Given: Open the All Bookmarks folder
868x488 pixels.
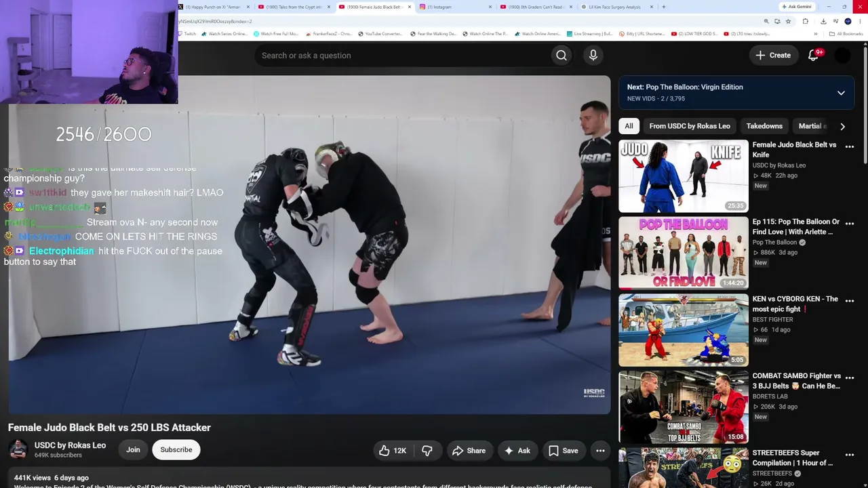Looking at the screenshot, I should [x=846, y=34].
